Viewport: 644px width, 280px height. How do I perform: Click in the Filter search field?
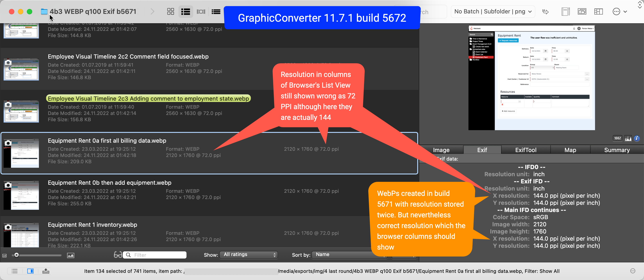point(155,255)
